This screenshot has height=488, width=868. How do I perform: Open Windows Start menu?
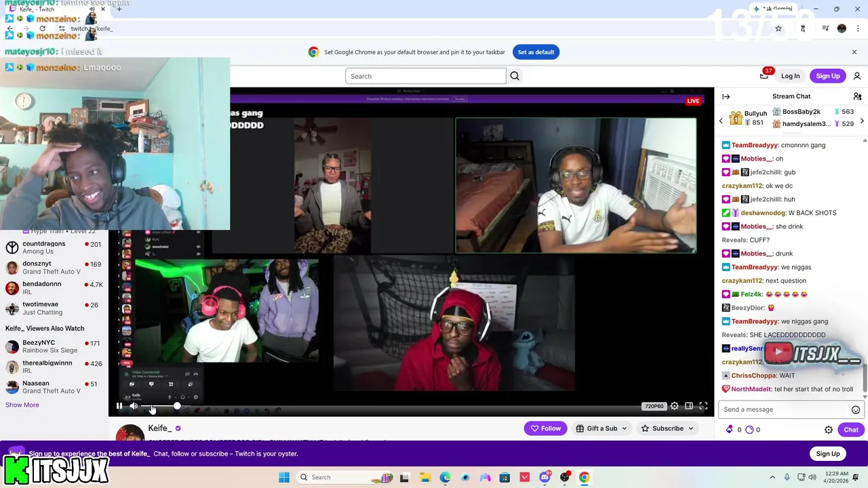pyautogui.click(x=284, y=477)
